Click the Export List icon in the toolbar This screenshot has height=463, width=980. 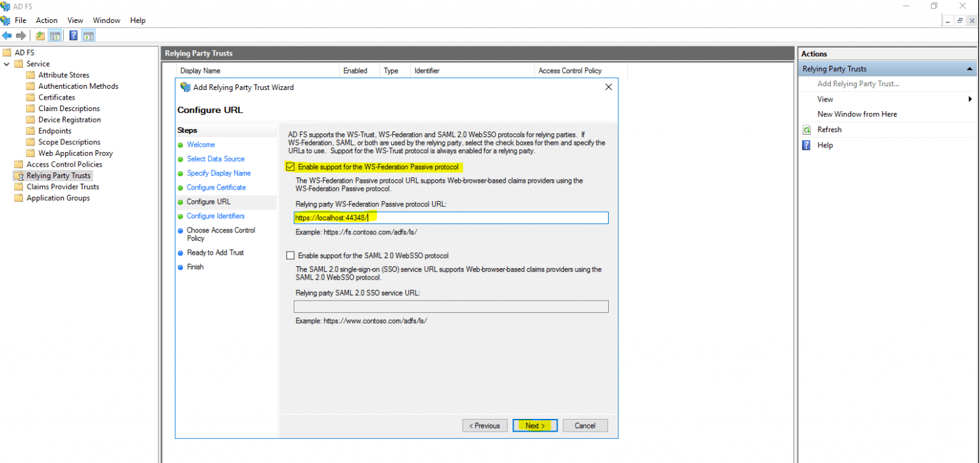click(39, 35)
